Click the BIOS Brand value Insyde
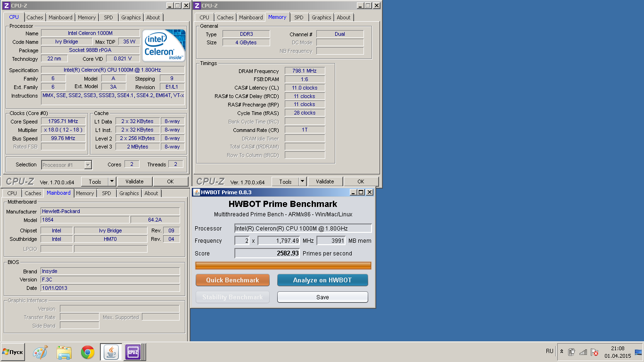Screen dimensions: 644x362 pos(110,271)
